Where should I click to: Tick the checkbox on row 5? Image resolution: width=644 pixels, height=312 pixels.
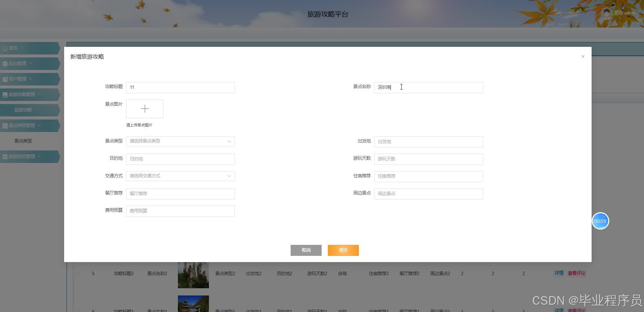[77, 274]
